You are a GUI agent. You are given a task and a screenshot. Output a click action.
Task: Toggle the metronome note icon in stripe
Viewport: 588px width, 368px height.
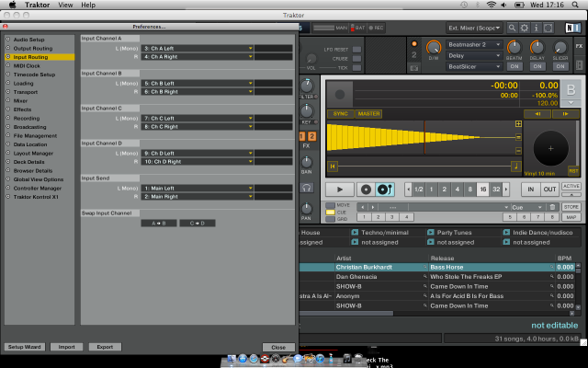click(516, 166)
